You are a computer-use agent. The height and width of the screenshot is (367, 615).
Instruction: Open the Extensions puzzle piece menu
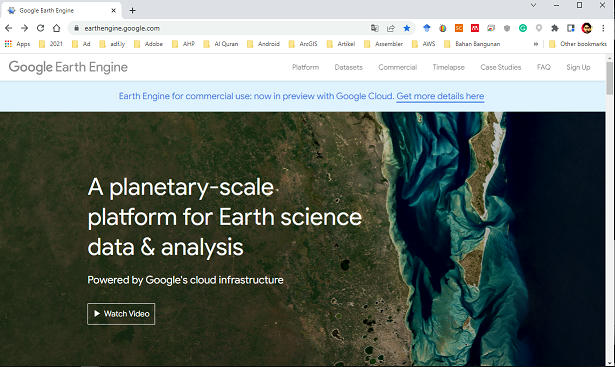tap(555, 28)
